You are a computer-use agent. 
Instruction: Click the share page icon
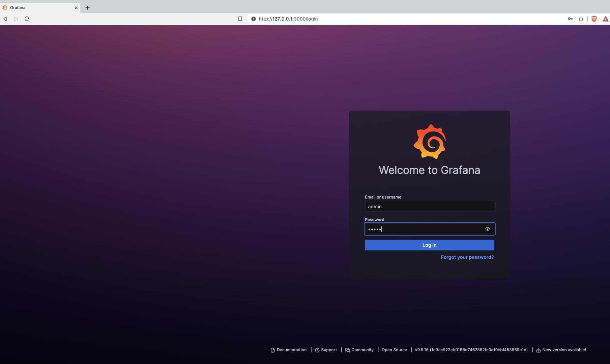(581, 19)
